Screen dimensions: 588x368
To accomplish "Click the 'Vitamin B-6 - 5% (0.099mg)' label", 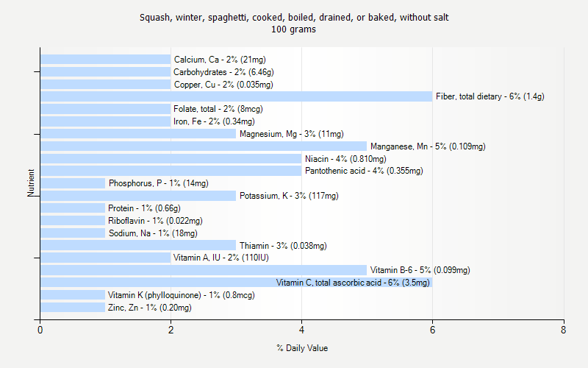I will (420, 270).
